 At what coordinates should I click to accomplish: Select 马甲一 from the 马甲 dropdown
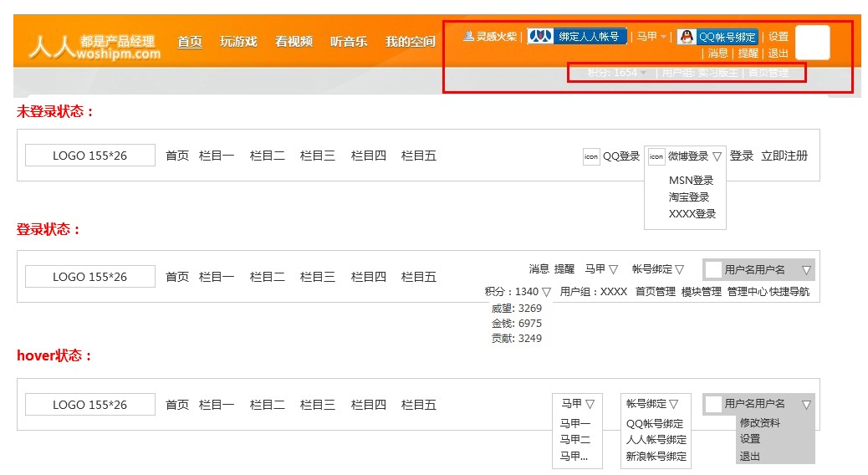pos(575,423)
